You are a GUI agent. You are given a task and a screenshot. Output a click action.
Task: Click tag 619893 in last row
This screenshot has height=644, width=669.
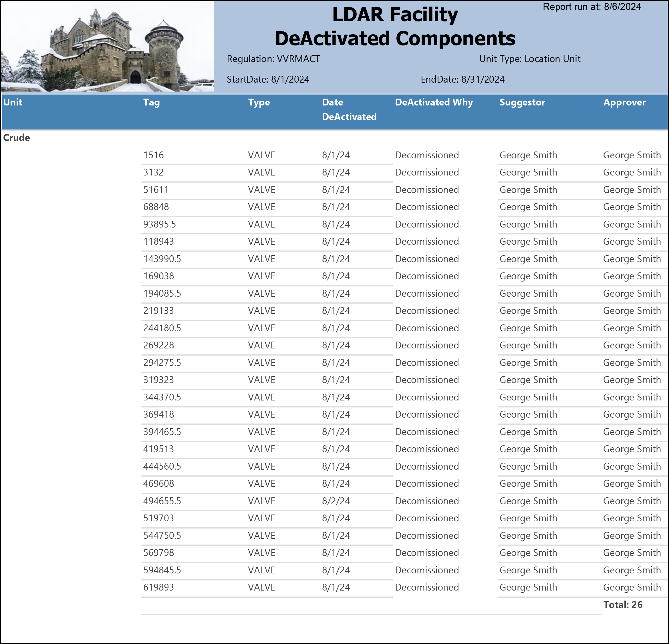point(159,587)
